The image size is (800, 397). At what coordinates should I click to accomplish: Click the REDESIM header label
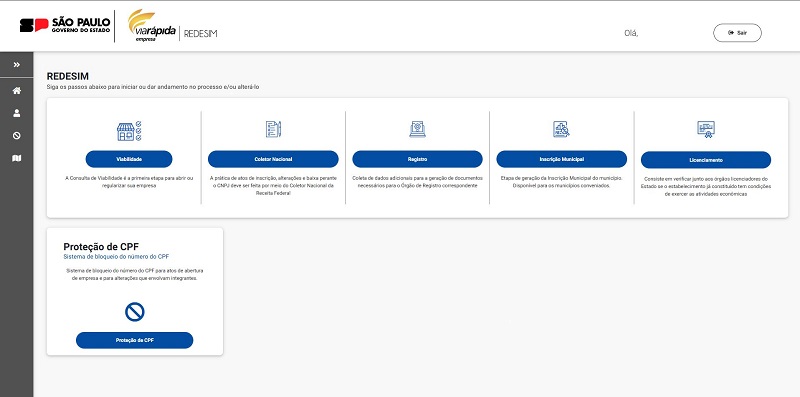(201, 34)
